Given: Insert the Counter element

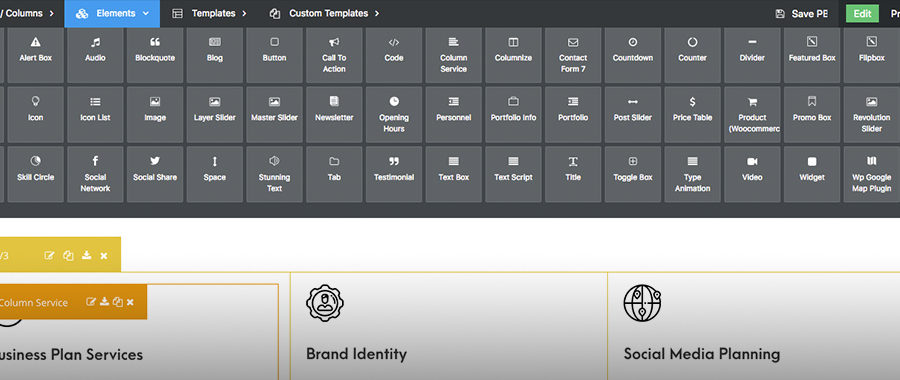Looking at the screenshot, I should [x=692, y=55].
